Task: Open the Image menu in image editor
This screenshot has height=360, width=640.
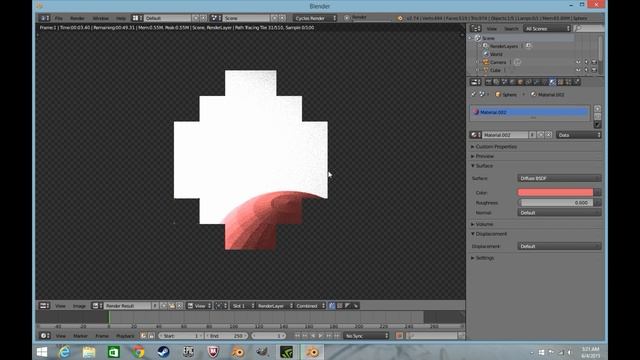Action: point(79,306)
